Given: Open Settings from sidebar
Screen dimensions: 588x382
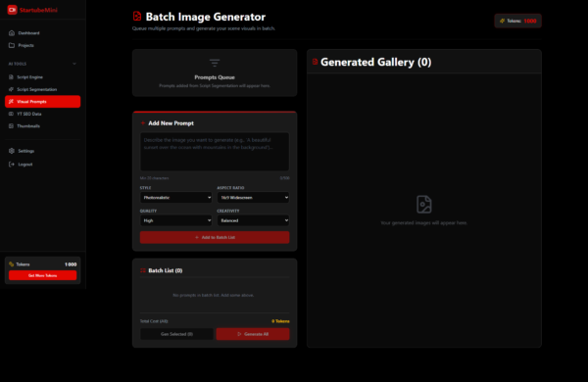Looking at the screenshot, I should (x=43, y=151).
